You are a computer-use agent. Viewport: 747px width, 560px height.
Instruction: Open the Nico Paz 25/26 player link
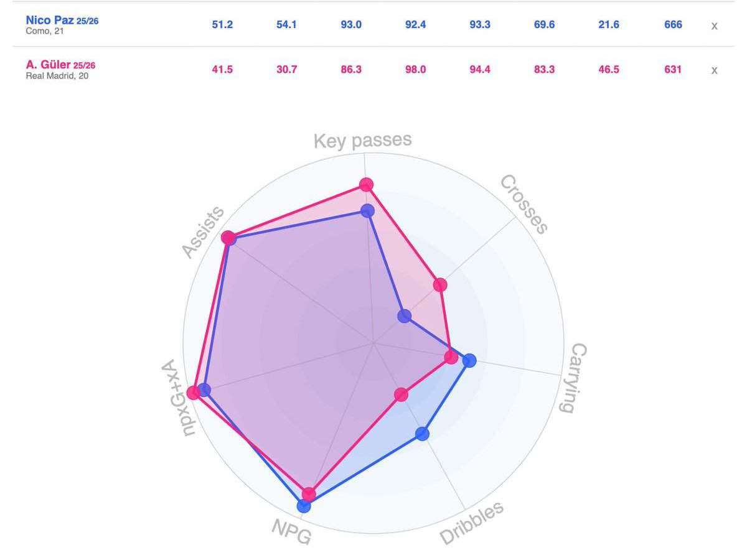click(62, 21)
